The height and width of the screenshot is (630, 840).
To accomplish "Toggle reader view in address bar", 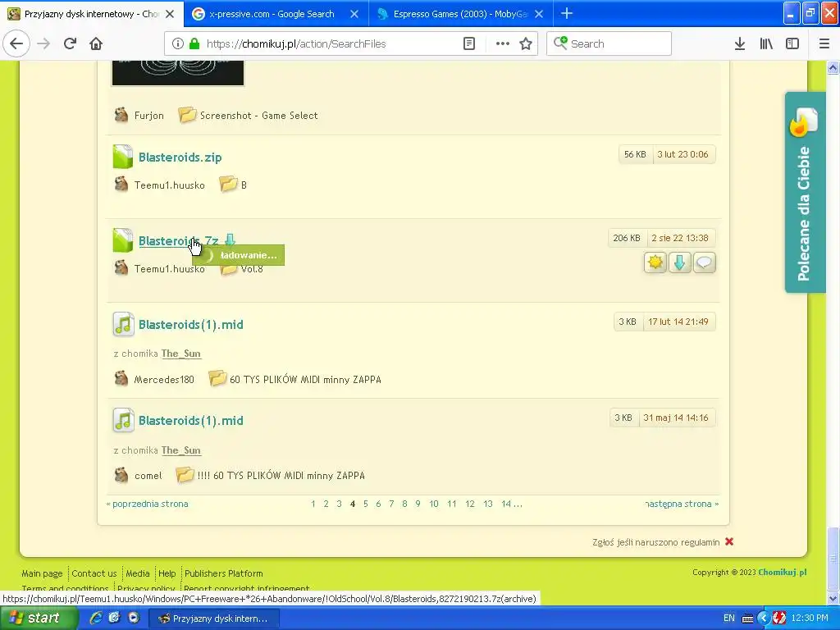I will point(468,44).
